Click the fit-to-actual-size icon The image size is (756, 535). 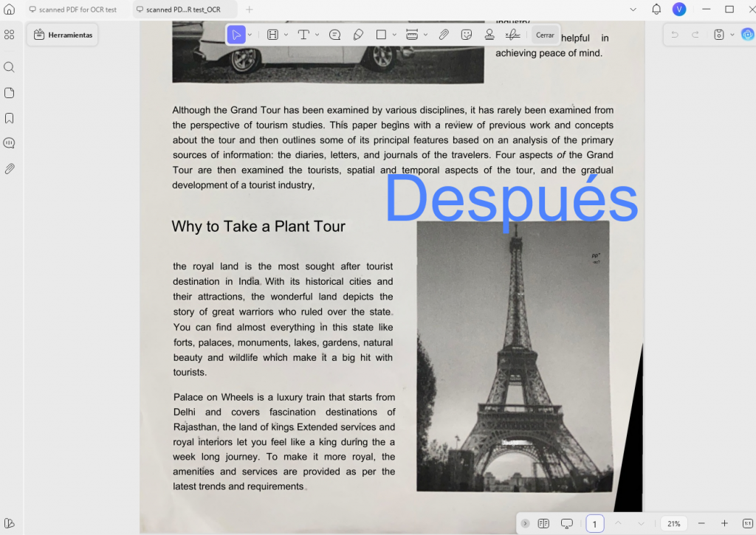pyautogui.click(x=748, y=523)
